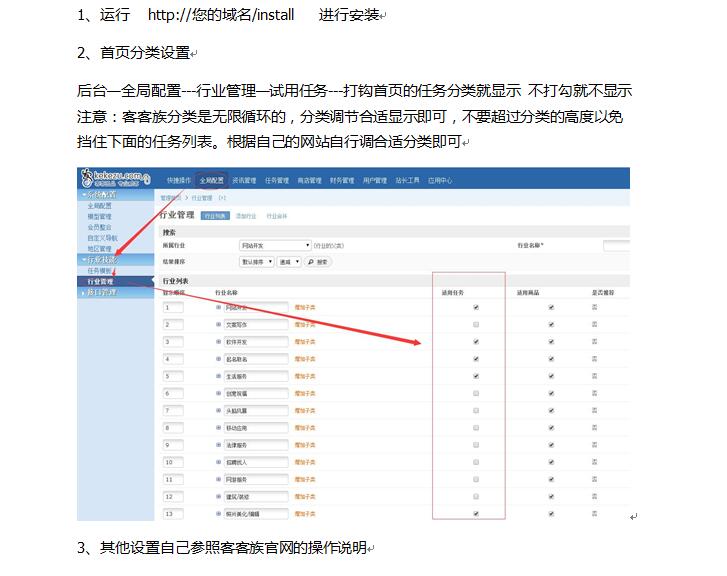
Task: Collapse sidebar section header above 任务模型
Action: [115, 259]
